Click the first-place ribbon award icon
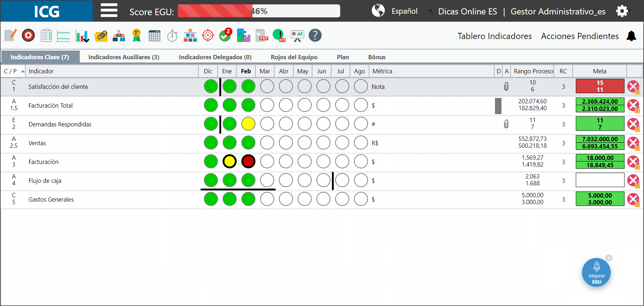The height and width of the screenshot is (306, 644). click(x=136, y=35)
